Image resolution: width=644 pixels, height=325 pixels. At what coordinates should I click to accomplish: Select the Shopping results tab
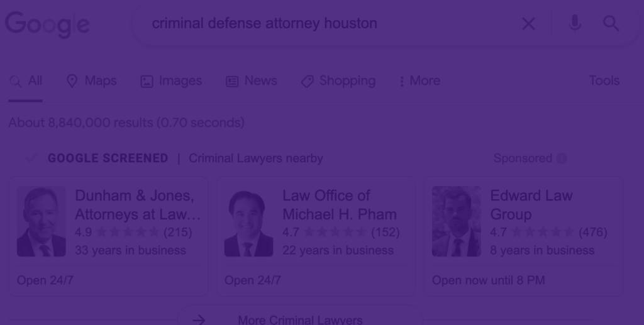pyautogui.click(x=338, y=81)
